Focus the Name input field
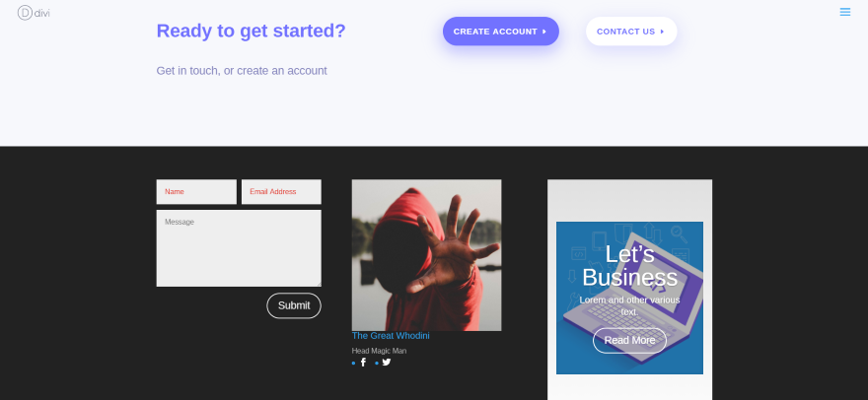The width and height of the screenshot is (868, 400). 196,192
